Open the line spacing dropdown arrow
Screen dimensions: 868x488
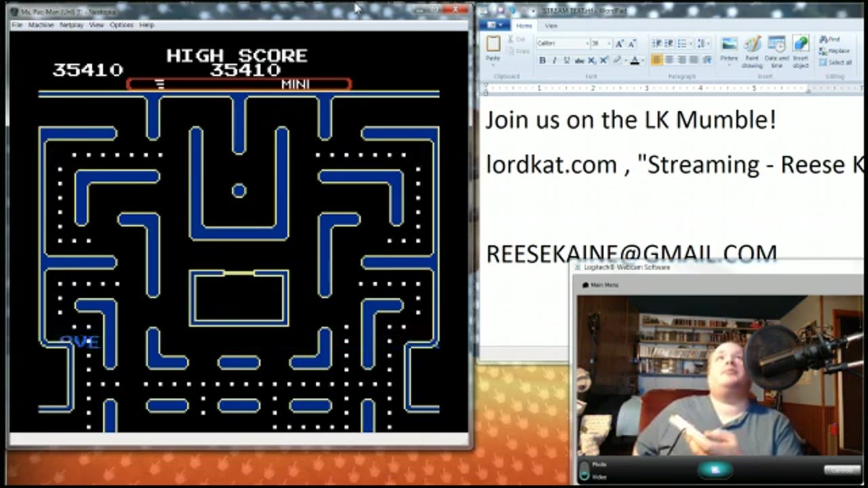[709, 43]
